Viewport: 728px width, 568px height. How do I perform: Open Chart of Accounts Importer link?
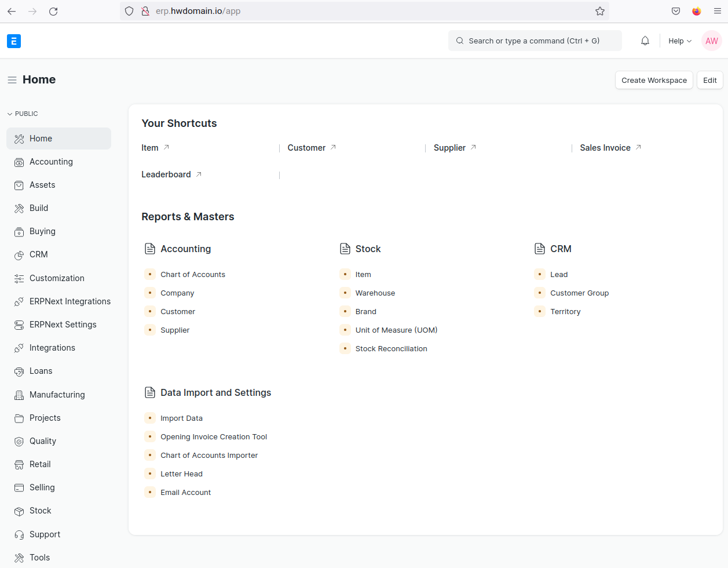coord(209,456)
